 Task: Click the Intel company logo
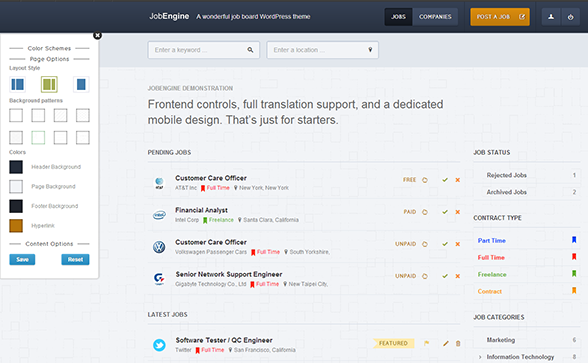pos(159,215)
